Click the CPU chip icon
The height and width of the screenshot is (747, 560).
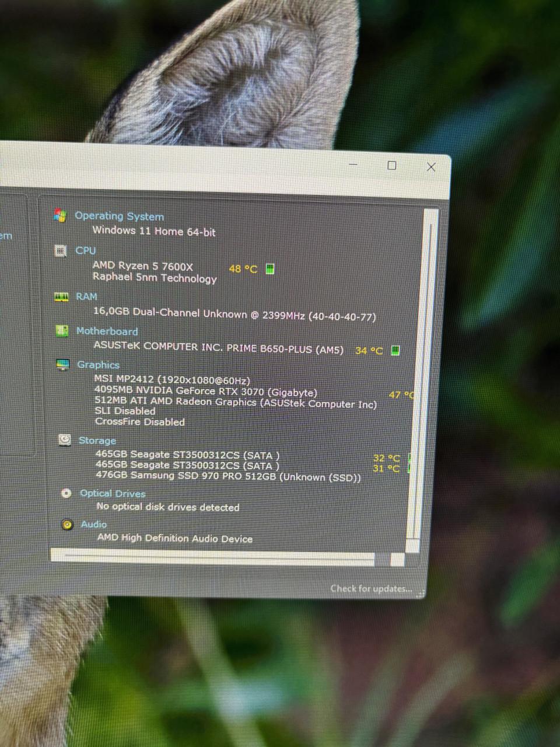click(60, 250)
